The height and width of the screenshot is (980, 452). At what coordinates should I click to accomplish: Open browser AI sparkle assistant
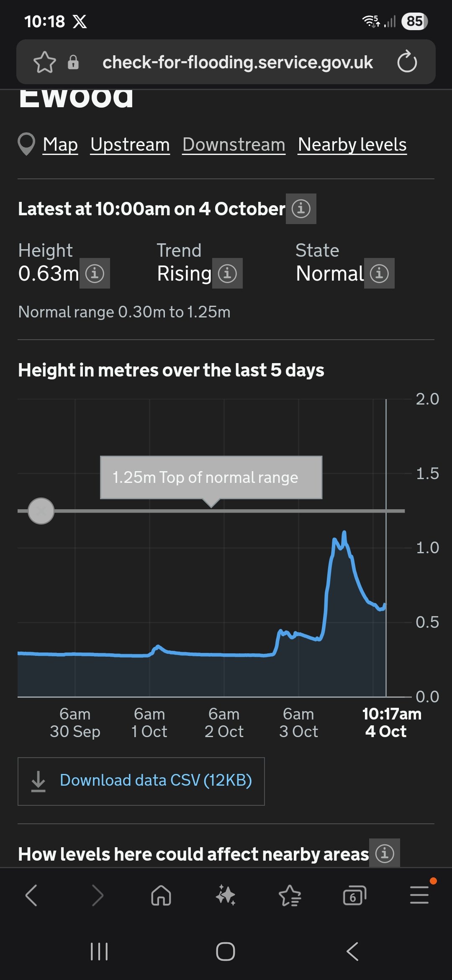(226, 895)
